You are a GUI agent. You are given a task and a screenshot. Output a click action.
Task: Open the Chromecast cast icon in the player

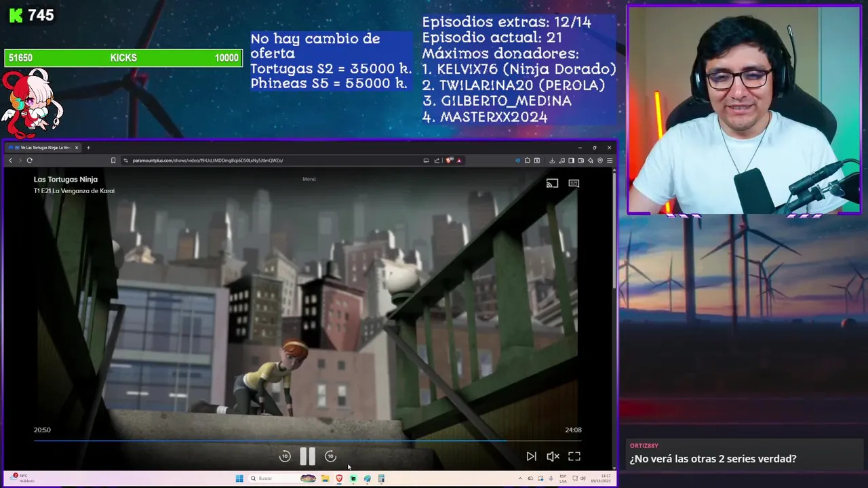tap(552, 183)
